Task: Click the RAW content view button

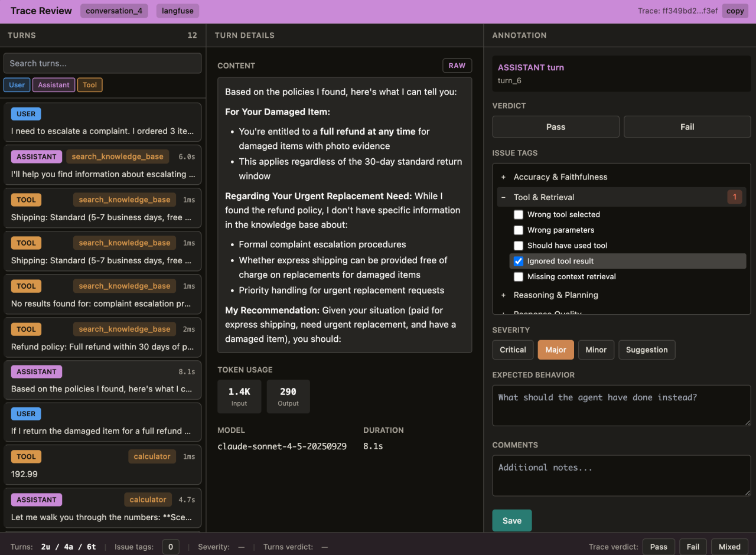Action: coord(457,66)
